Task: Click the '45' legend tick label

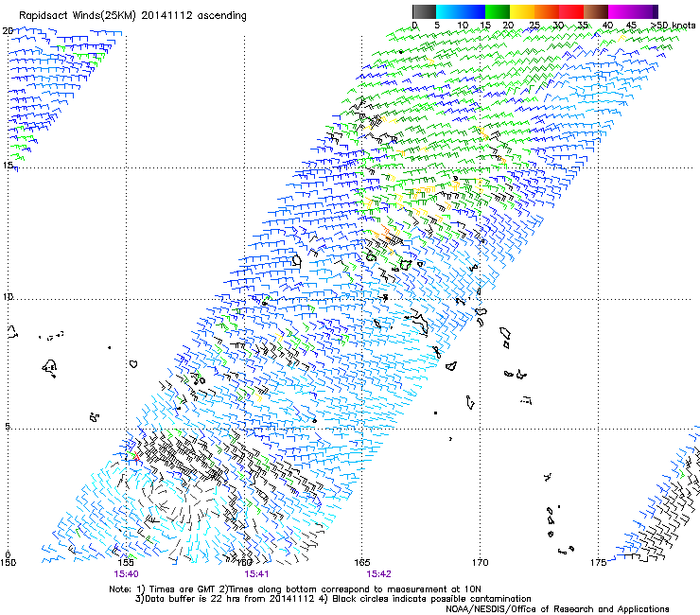Action: point(631,26)
